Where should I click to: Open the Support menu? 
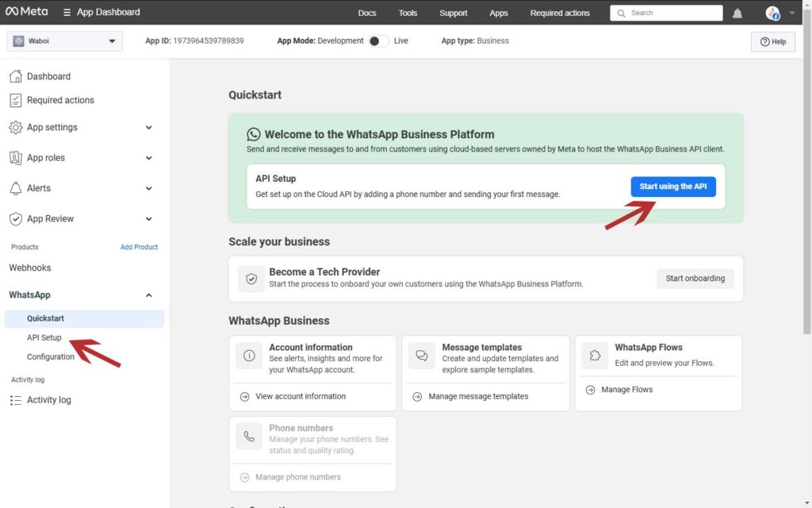(x=453, y=13)
